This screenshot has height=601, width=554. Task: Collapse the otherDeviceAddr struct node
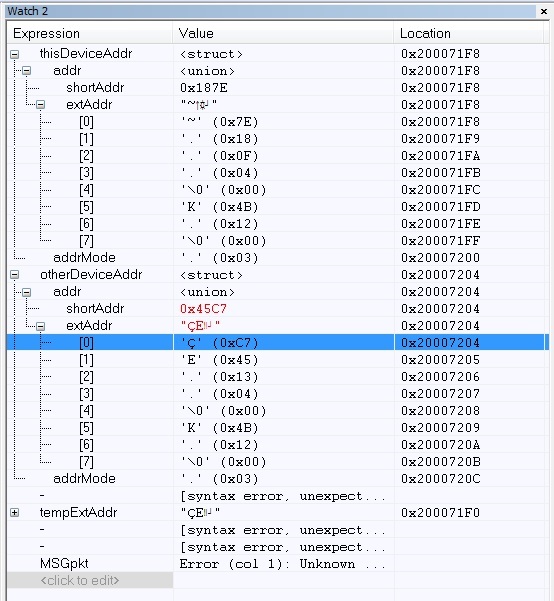tap(15, 275)
